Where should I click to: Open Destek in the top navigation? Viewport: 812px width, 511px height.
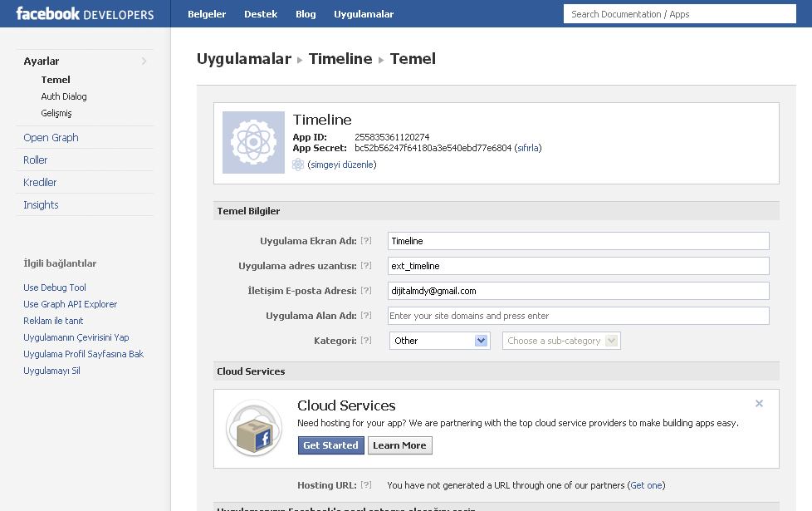[x=261, y=14]
